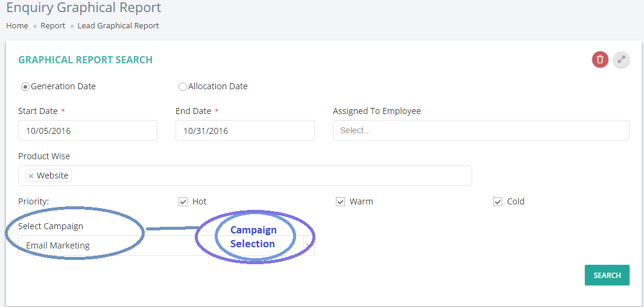Select the Generation Date radio button
Image resolution: width=644 pixels, height=307 pixels.
(x=25, y=87)
